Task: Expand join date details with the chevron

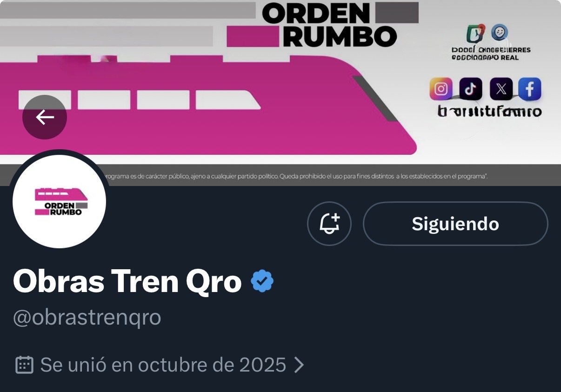Action: (x=299, y=365)
